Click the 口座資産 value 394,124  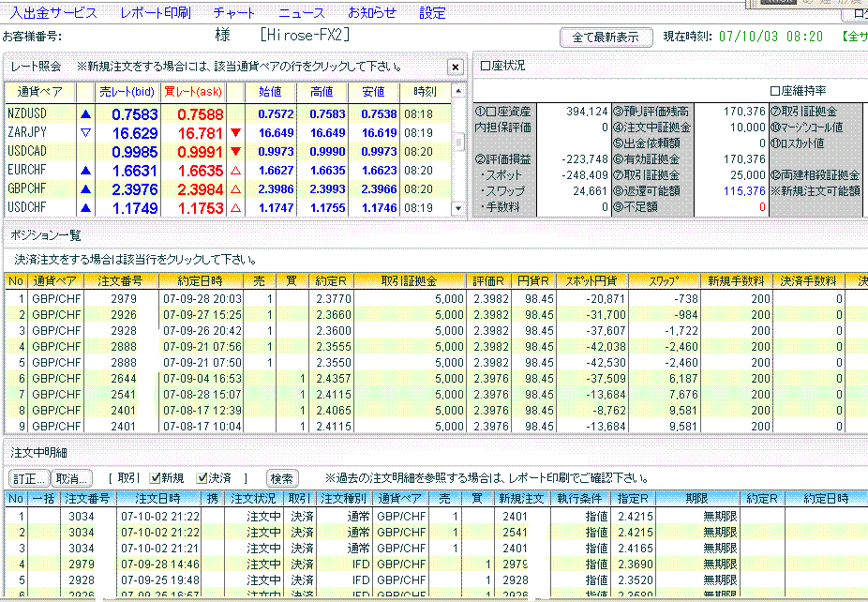tap(587, 112)
